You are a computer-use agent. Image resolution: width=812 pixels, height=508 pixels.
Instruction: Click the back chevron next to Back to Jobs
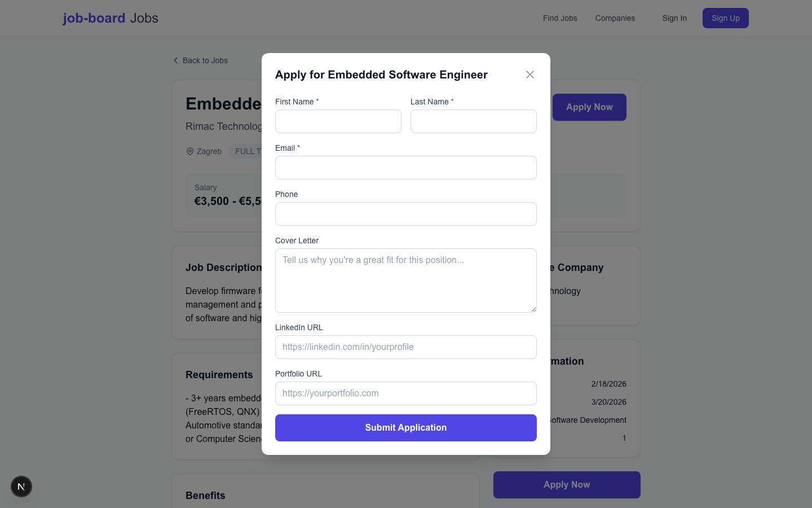[x=176, y=60]
